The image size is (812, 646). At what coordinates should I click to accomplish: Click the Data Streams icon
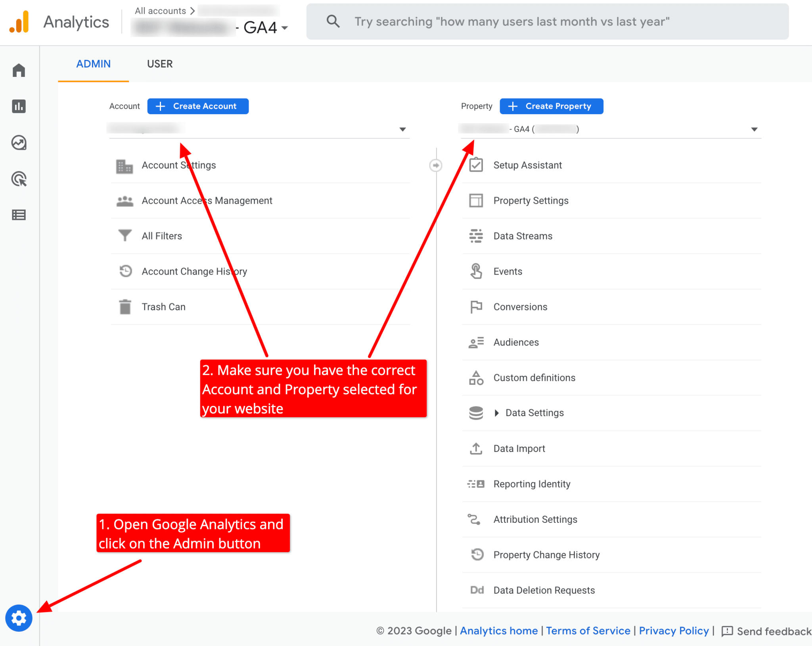(x=476, y=236)
